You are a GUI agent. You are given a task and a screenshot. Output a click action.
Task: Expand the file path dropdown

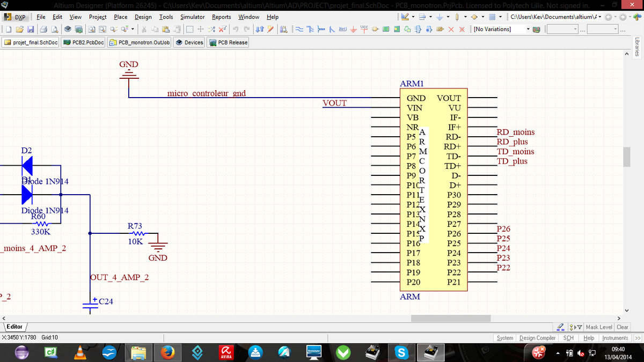point(599,17)
